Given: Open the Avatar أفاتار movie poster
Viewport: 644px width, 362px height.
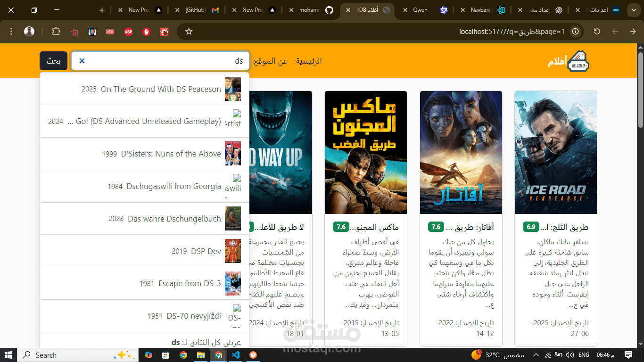Looking at the screenshot, I should point(461,152).
